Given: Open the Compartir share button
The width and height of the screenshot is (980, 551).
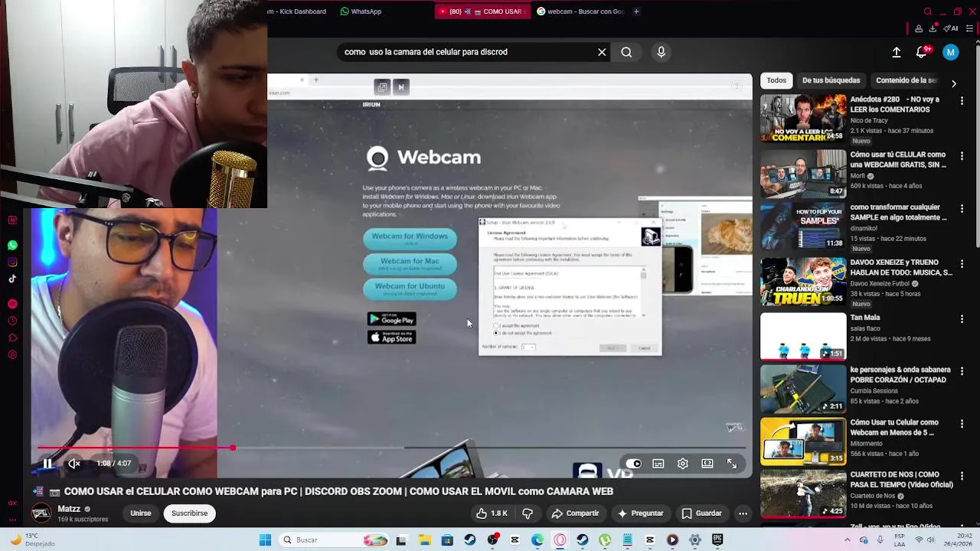Looking at the screenshot, I should click(x=575, y=514).
